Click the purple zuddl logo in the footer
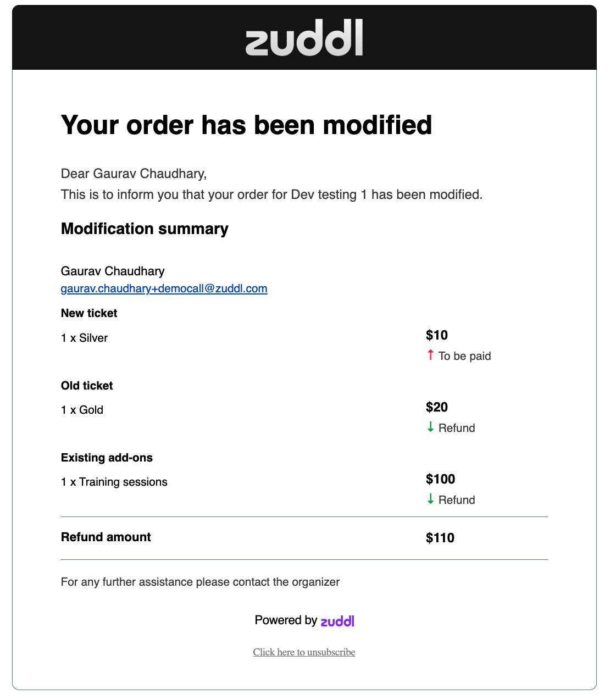The image size is (610, 700). tap(337, 621)
